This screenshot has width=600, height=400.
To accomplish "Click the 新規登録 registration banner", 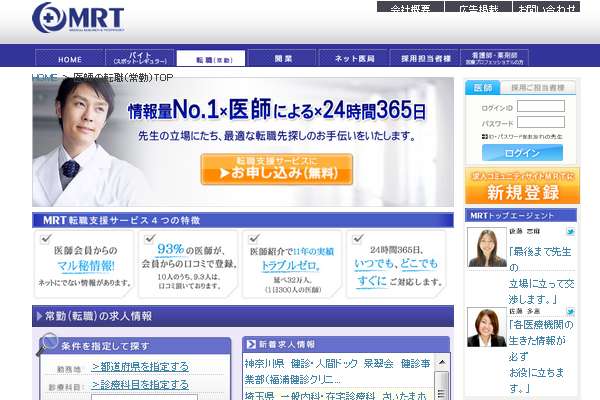I will pos(521,187).
